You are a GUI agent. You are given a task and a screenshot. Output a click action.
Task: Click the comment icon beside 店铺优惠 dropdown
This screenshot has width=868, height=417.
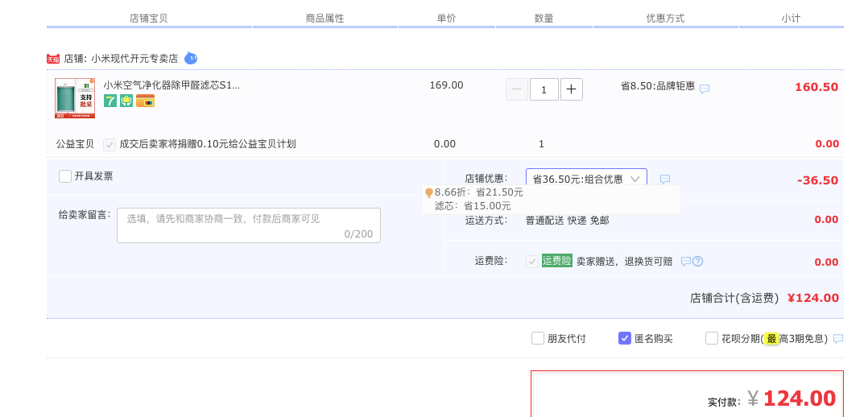point(665,179)
